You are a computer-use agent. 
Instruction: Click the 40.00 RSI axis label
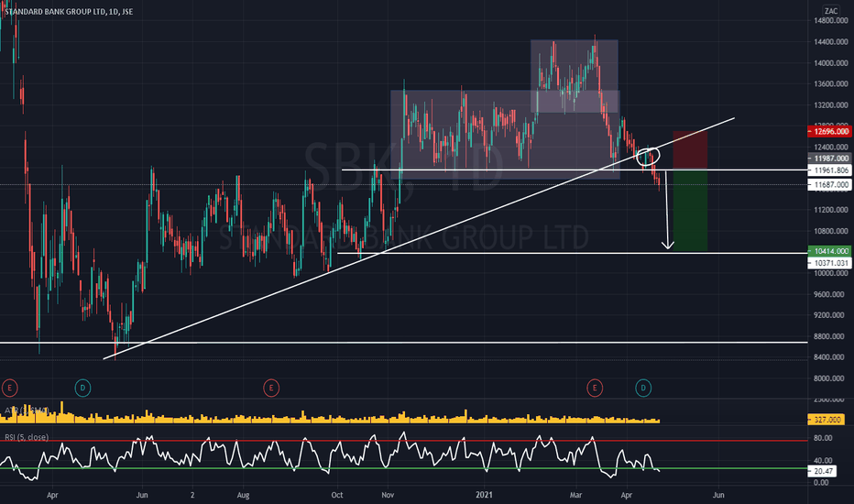pyautogui.click(x=823, y=460)
